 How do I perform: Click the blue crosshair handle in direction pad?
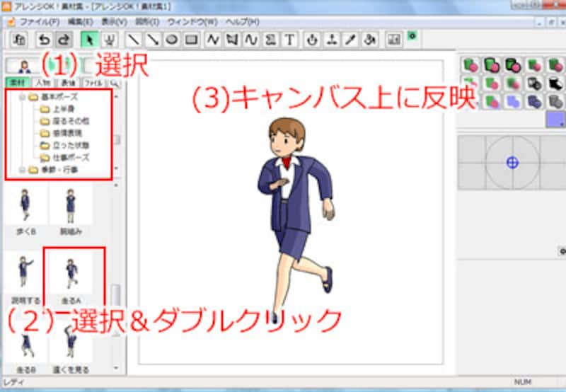pyautogui.click(x=512, y=163)
